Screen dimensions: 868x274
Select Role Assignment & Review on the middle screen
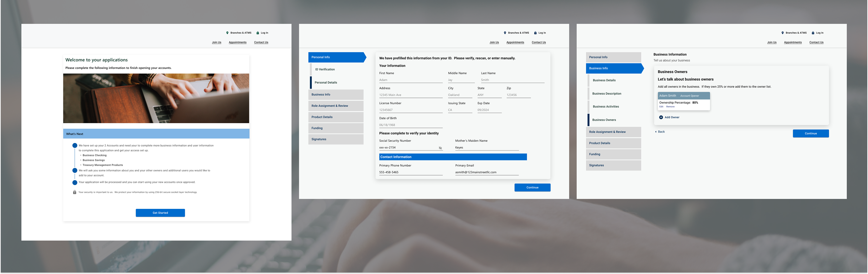(x=336, y=106)
